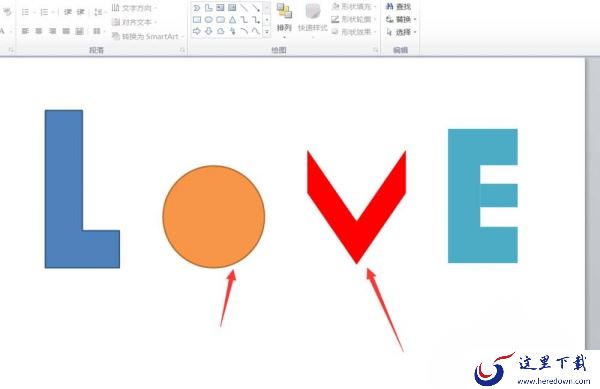
Task: Toggle justify text alignment
Action: pos(66,31)
